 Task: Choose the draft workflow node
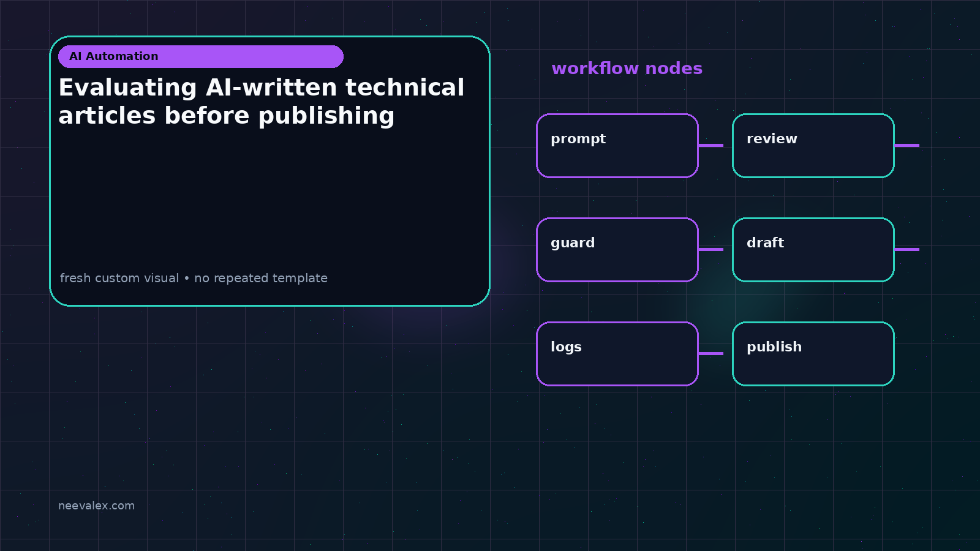[813, 250]
